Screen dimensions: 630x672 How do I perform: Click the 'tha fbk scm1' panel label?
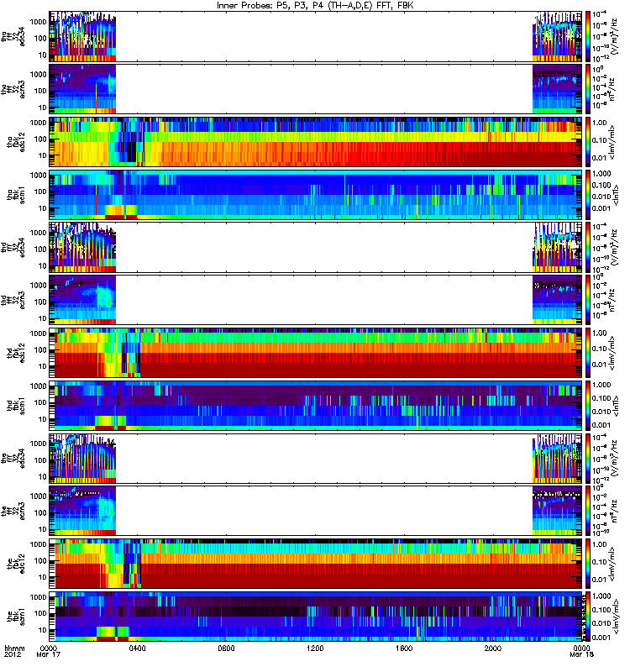pyautogui.click(x=16, y=195)
